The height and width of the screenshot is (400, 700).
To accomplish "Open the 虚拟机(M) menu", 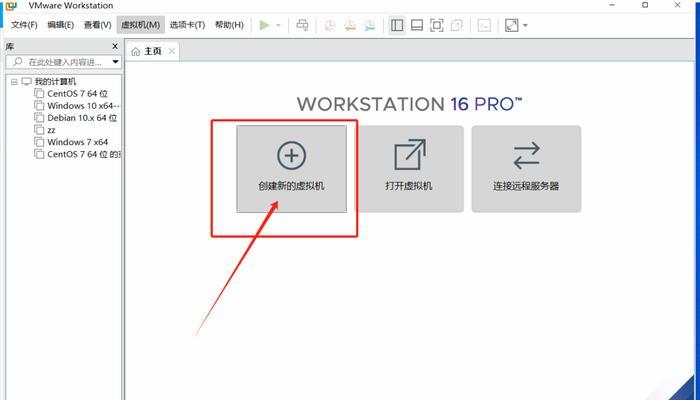I will [141, 25].
